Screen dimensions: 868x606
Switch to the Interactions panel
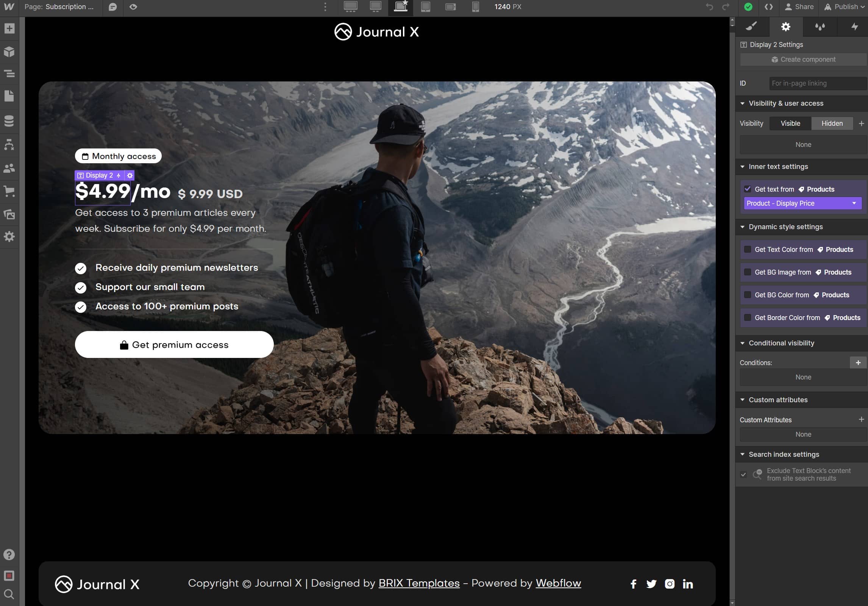854,27
